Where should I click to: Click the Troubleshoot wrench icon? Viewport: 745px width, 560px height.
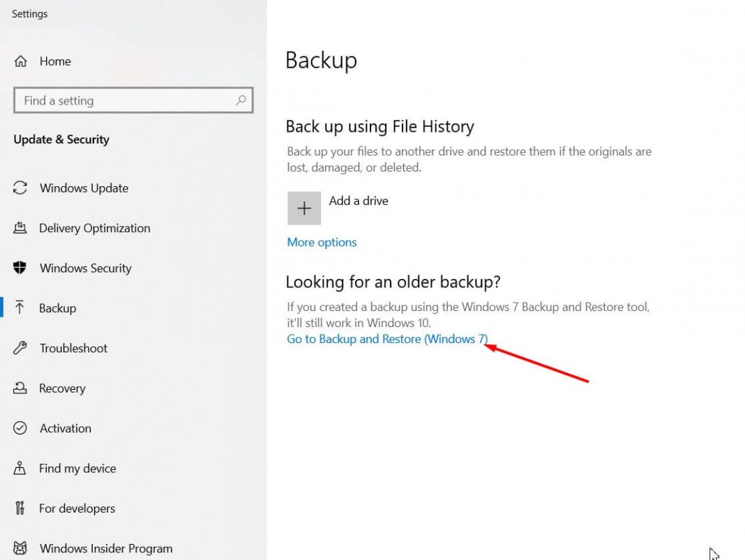tap(20, 348)
